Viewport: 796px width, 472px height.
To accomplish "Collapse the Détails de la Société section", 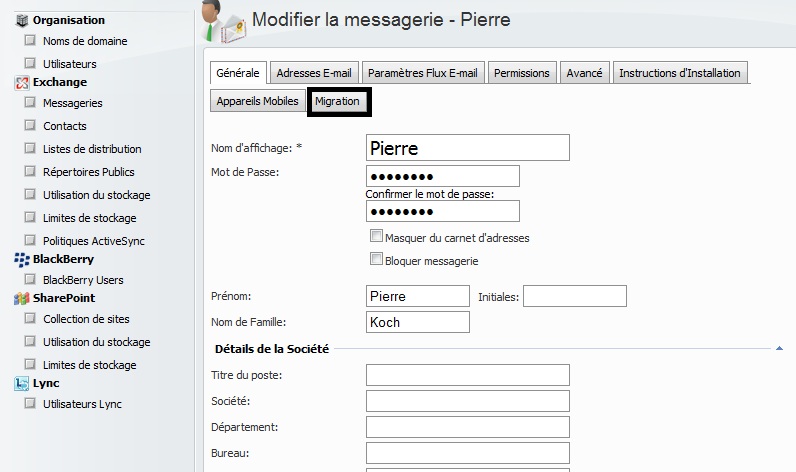I will pyautogui.click(x=779, y=348).
